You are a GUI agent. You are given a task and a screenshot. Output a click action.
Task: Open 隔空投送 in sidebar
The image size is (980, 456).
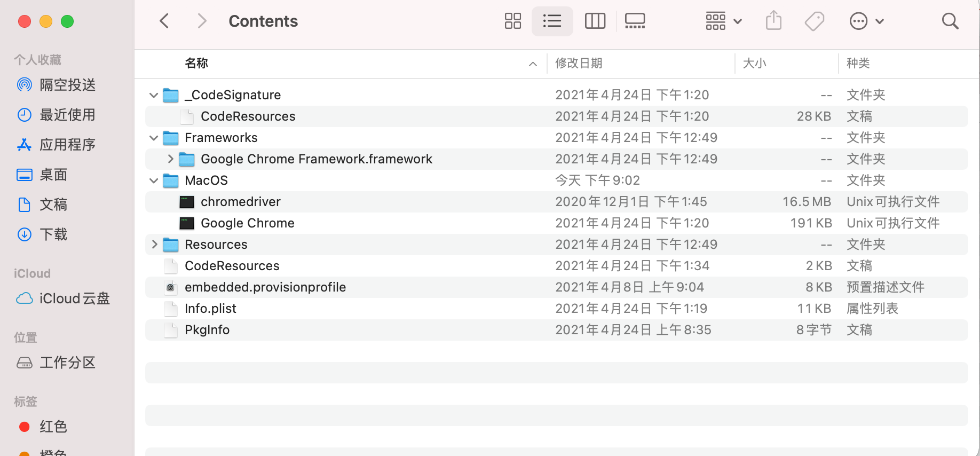click(67, 85)
